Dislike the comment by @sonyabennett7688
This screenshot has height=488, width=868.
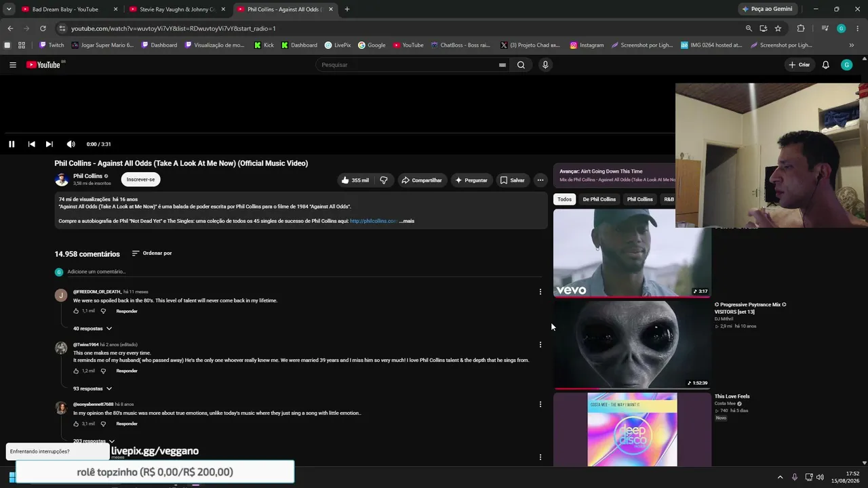tap(103, 424)
